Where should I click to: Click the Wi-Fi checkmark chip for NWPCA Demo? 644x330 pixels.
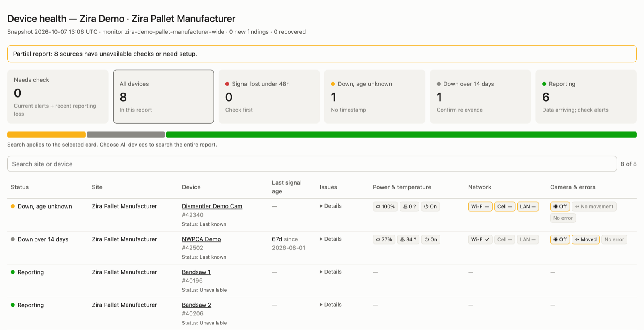pos(480,239)
